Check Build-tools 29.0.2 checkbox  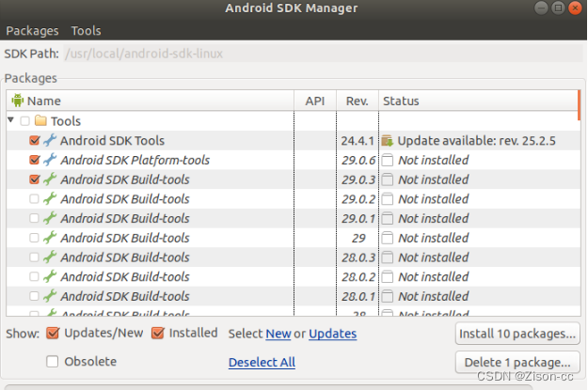[x=34, y=198]
